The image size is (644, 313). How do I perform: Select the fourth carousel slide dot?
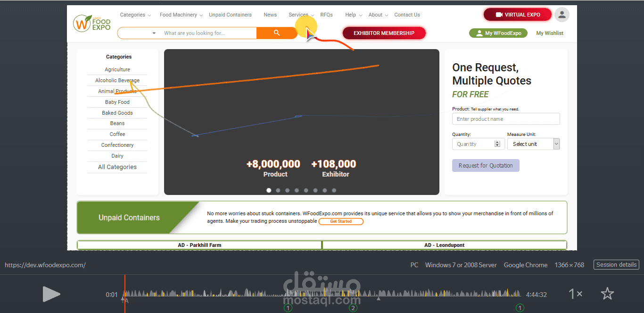pos(297,190)
